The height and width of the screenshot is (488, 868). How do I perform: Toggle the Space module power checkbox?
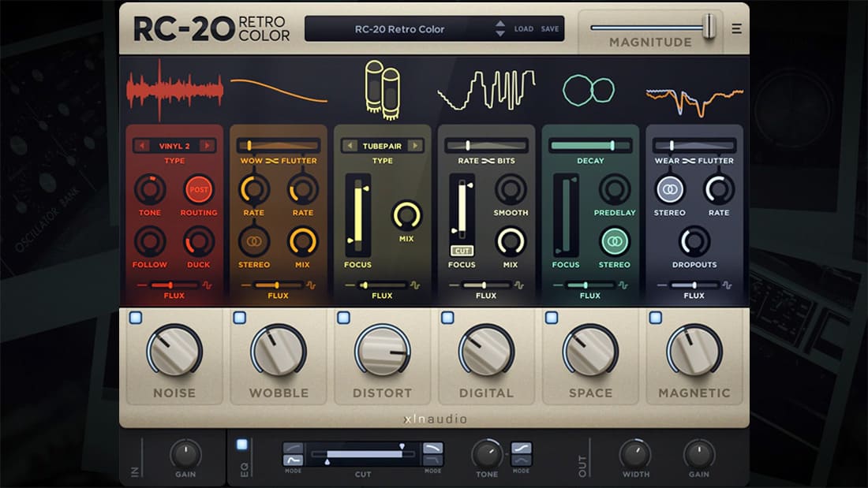[x=552, y=318]
